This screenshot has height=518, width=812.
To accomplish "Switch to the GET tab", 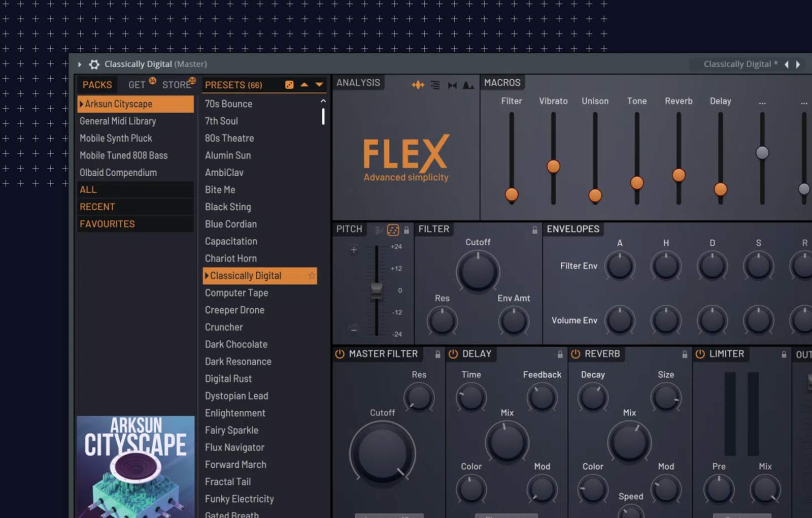I will pyautogui.click(x=137, y=85).
